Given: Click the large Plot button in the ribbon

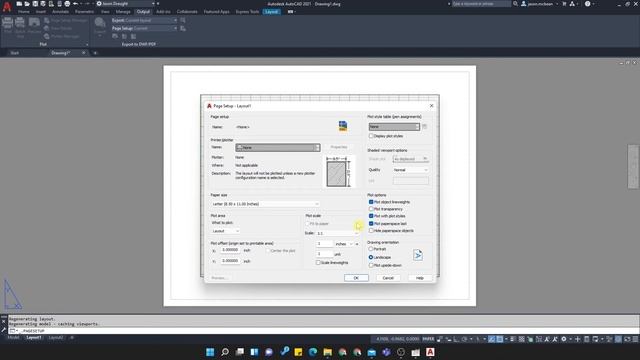Looking at the screenshot, I should pos(7,25).
